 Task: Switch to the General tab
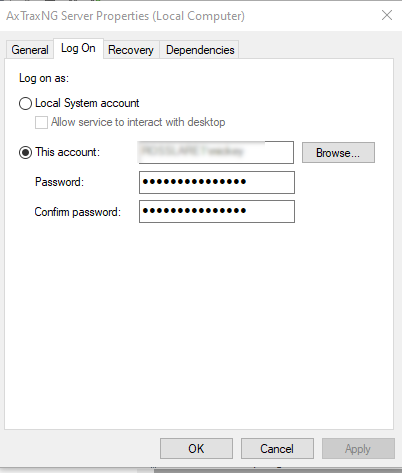[x=30, y=50]
